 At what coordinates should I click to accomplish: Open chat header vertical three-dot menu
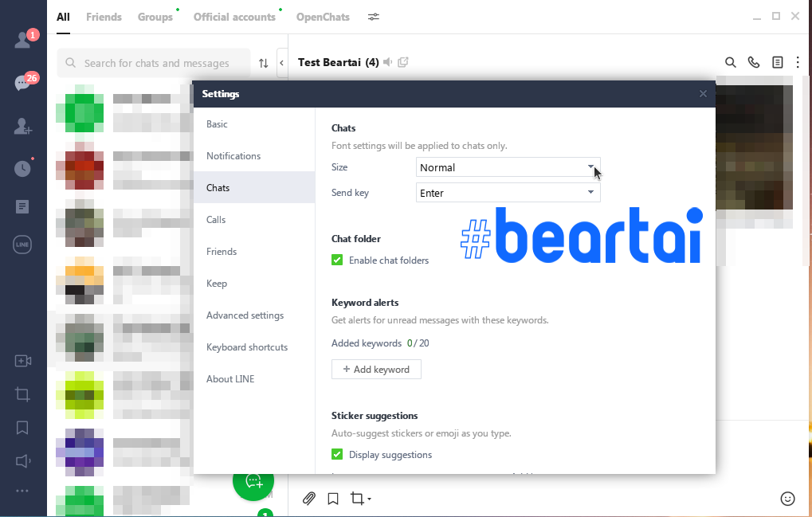click(x=798, y=62)
